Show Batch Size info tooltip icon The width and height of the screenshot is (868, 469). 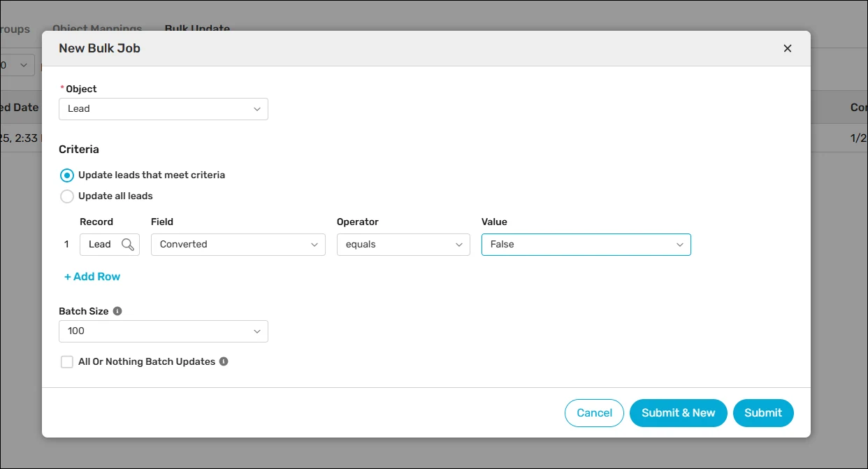(117, 311)
